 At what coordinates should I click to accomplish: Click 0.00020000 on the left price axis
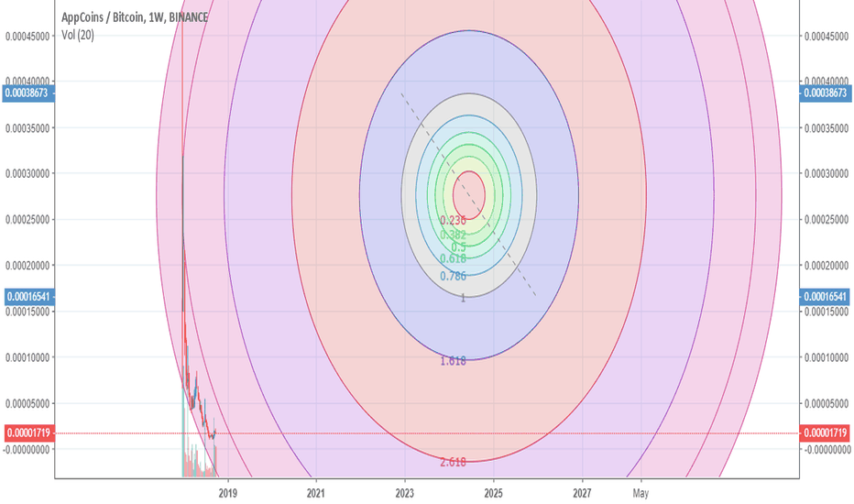[27, 266]
